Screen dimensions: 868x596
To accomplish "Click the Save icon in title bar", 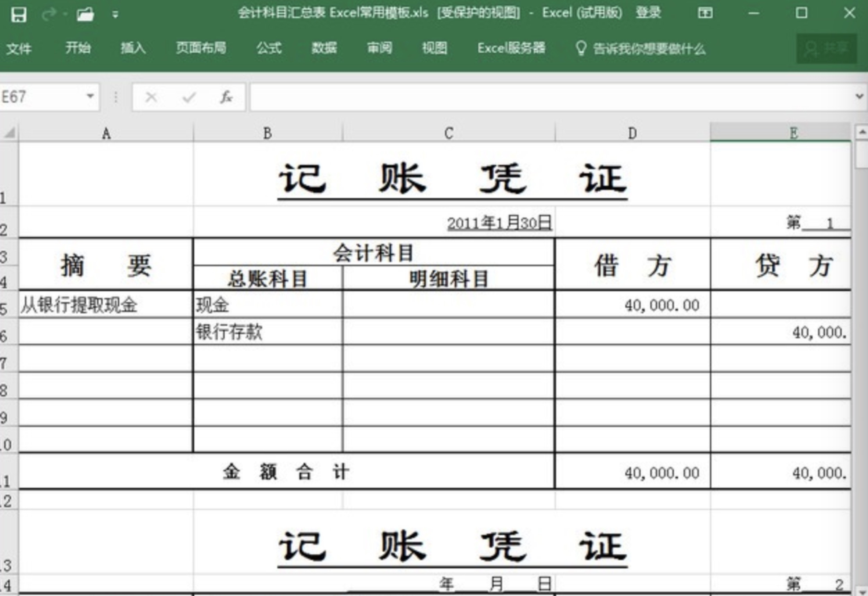I will point(18,15).
